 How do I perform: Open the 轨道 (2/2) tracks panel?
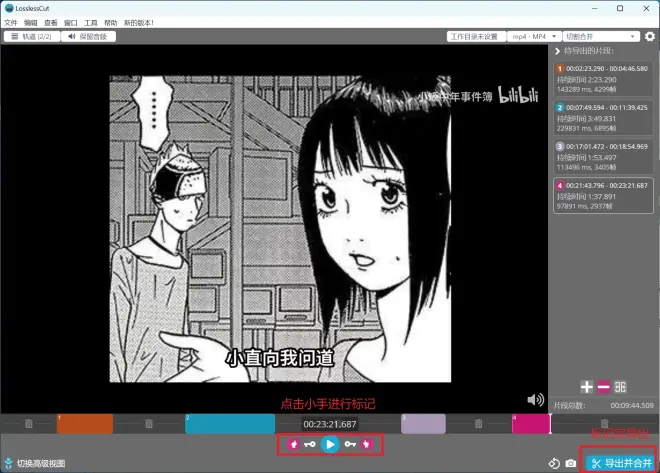tap(32, 37)
